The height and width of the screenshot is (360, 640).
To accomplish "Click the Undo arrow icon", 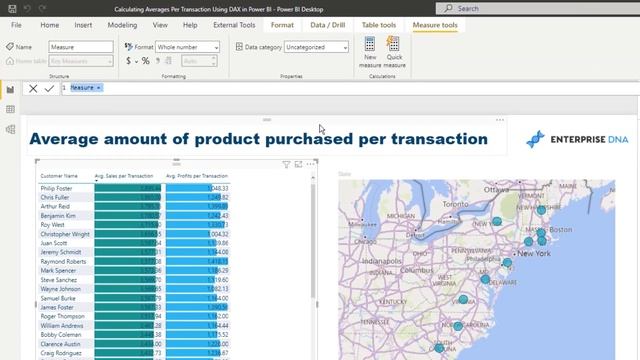I will 27,9.
